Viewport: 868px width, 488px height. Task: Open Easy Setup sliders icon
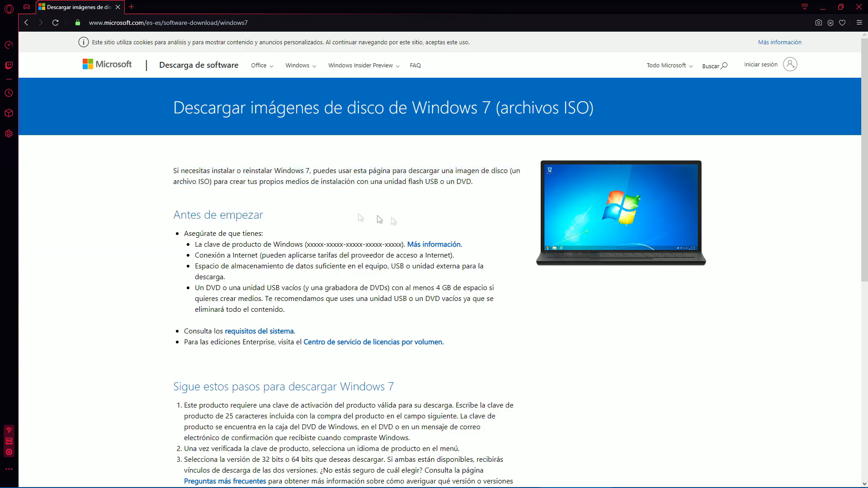click(859, 23)
